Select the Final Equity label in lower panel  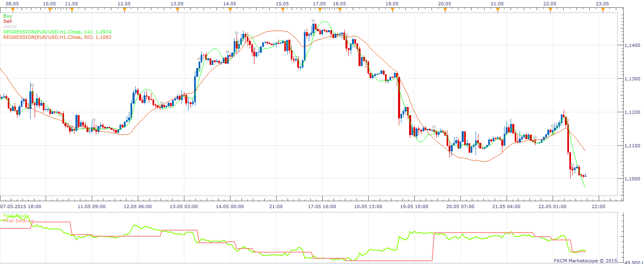pos(16,215)
